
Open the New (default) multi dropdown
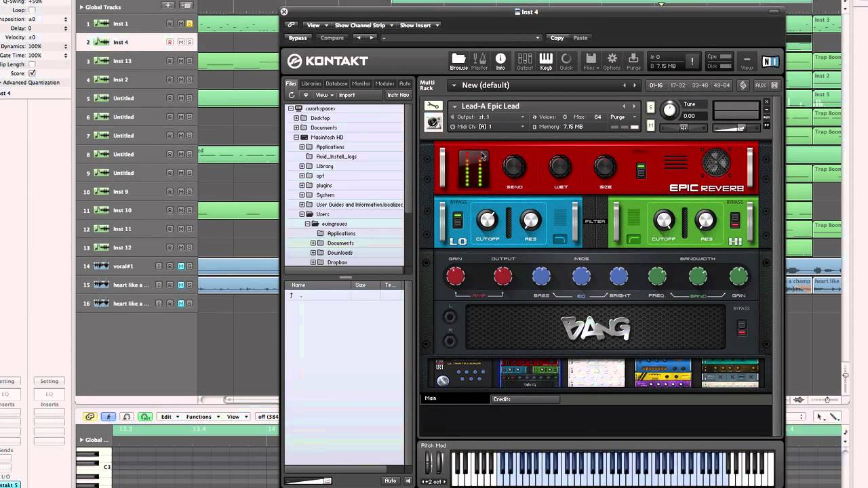coord(454,85)
